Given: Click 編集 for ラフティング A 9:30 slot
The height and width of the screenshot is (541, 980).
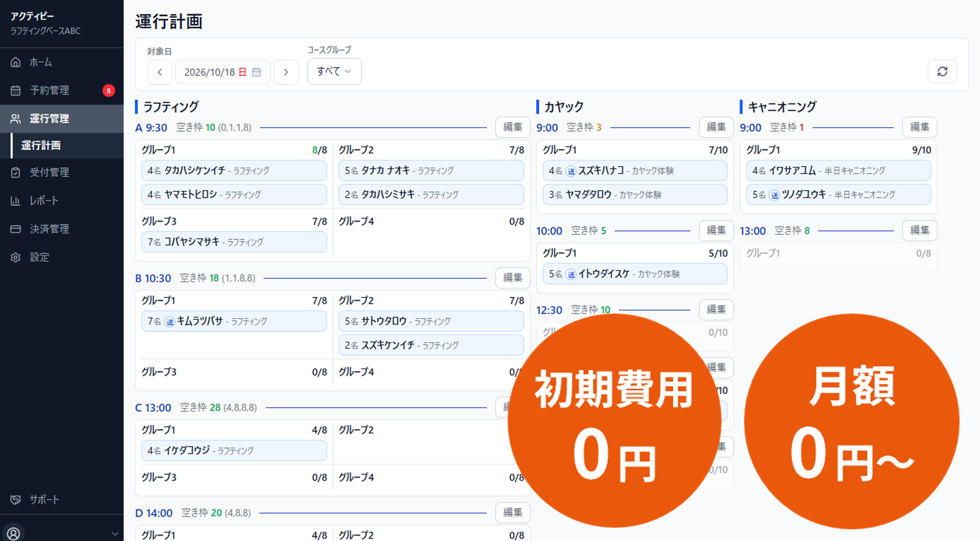Looking at the screenshot, I should [512, 127].
